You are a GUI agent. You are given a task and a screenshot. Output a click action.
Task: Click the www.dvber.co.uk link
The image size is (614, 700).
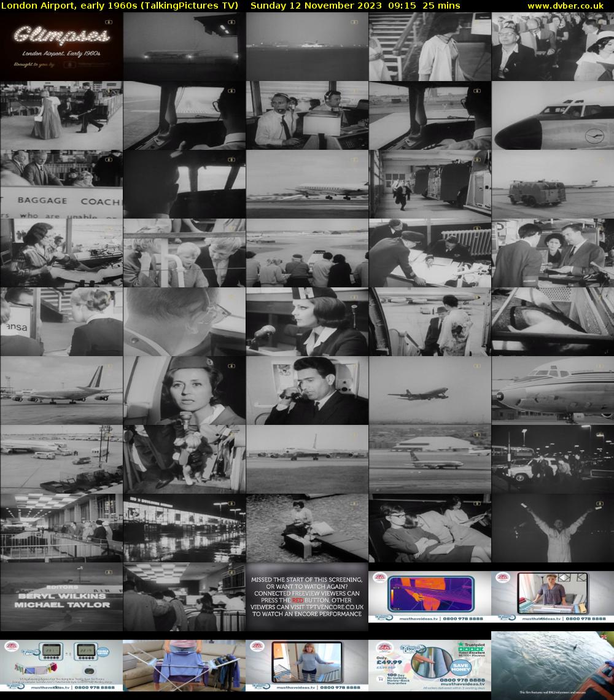[565, 6]
